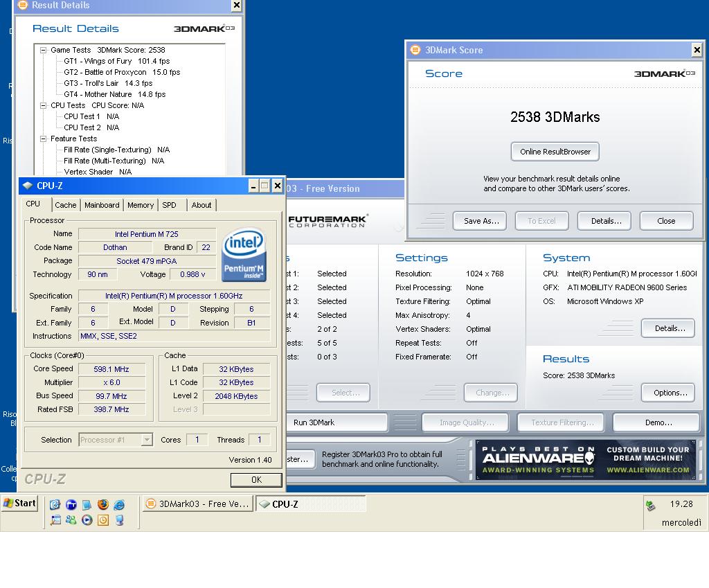
Task: Click Details button under System section
Action: point(668,328)
